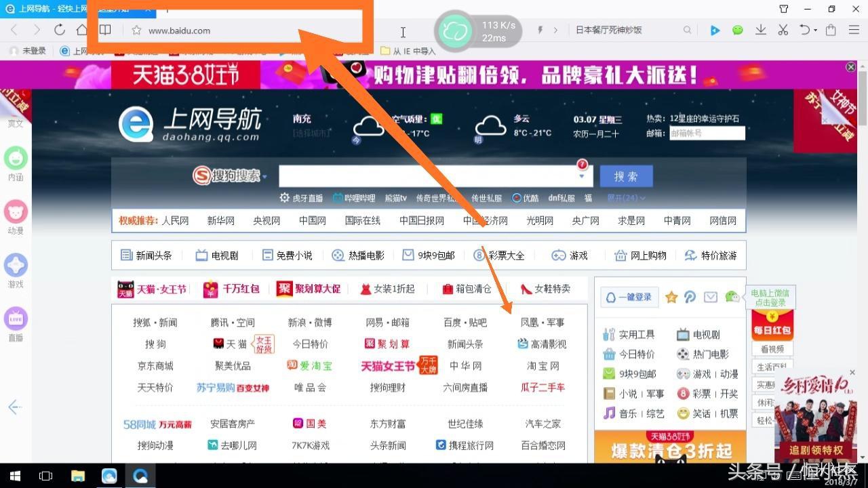The height and width of the screenshot is (488, 868).
Task: Open the 人民网 recommended link
Action: 175,220
